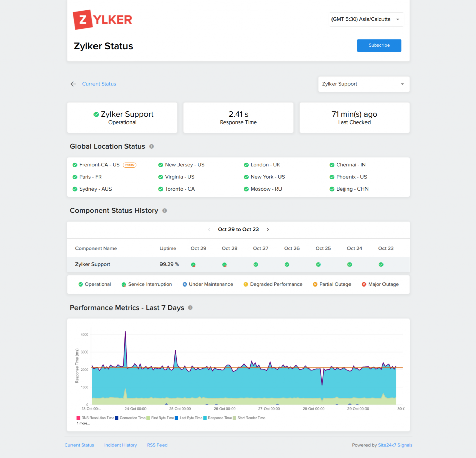
Task: Click the Oct 27 status icon
Action: pyautogui.click(x=256, y=265)
